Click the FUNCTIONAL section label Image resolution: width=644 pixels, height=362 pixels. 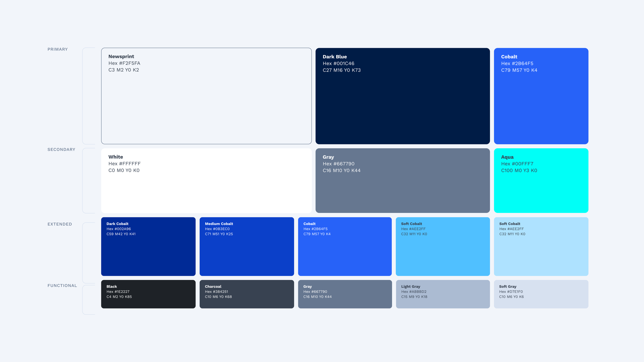[62, 286]
